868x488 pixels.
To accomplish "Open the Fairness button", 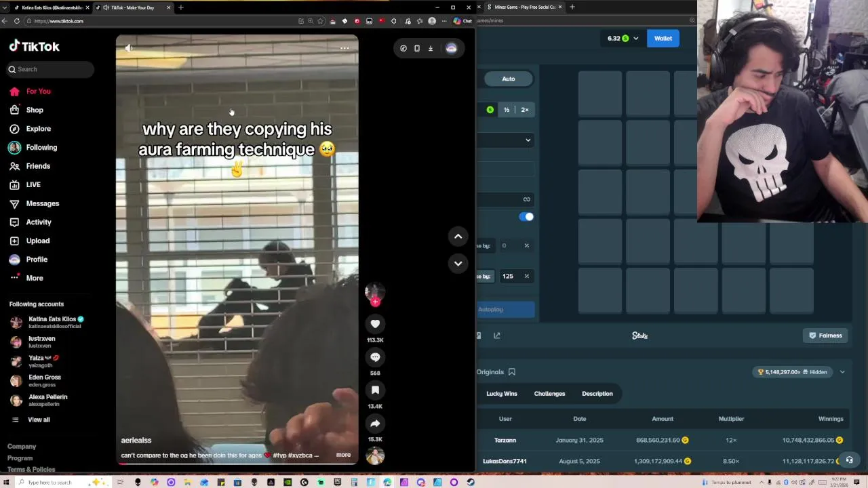I will click(x=825, y=335).
